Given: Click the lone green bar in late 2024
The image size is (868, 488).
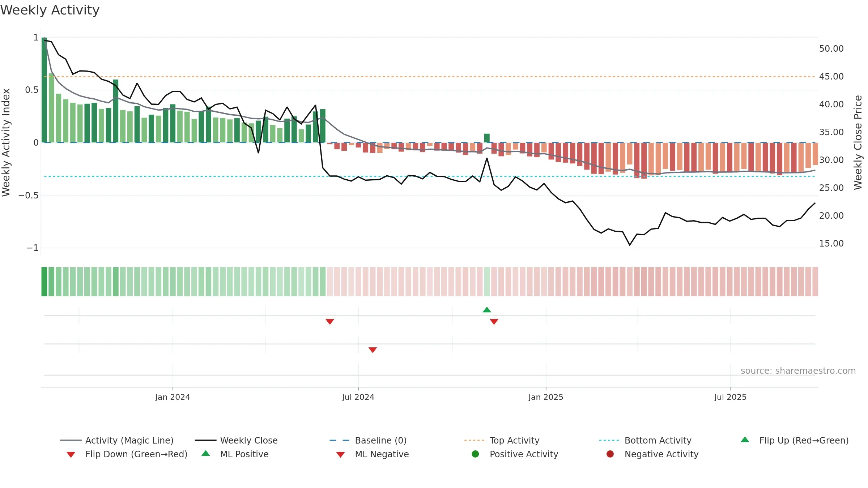Looking at the screenshot, I should 487,138.
